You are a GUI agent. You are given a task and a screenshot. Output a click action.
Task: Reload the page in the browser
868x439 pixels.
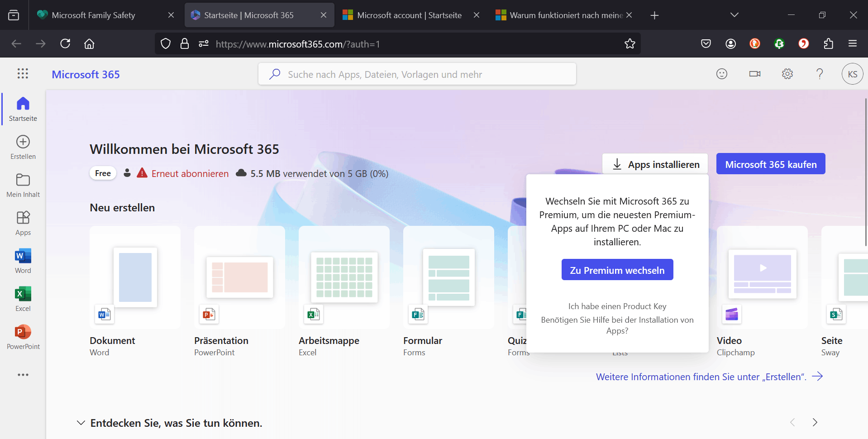65,43
